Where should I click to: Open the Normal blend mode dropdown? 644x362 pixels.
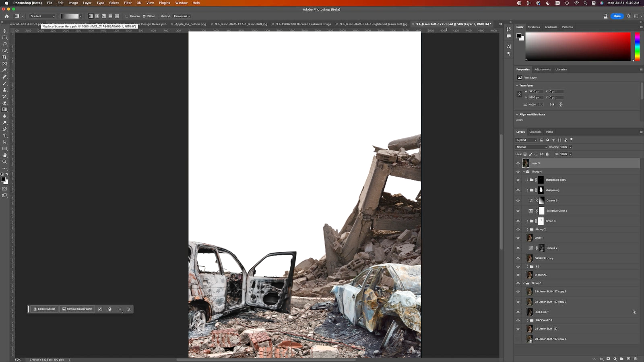[532, 147]
